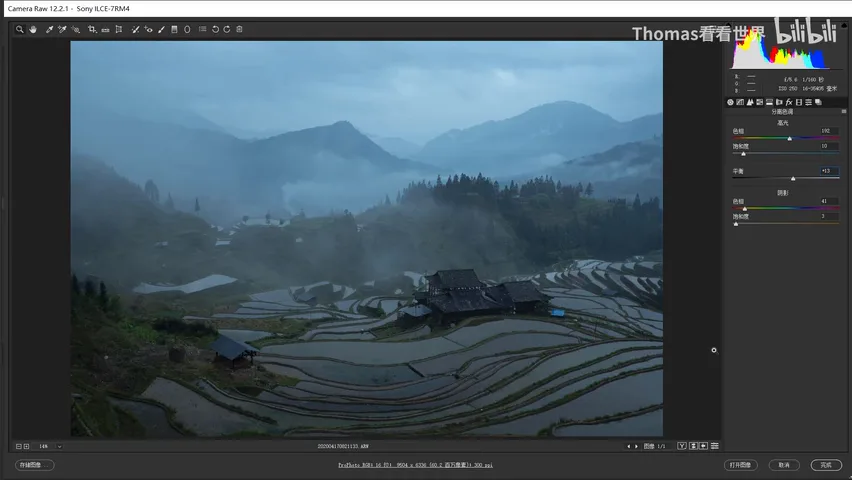Switch to the Effects fx panel tab
The image size is (852, 480).
pos(789,102)
